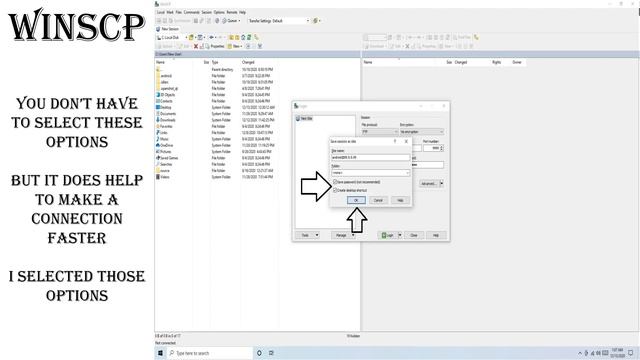Screen dimensions: 640x360
Task: Open Advanced settings in Login window
Action: (429, 184)
